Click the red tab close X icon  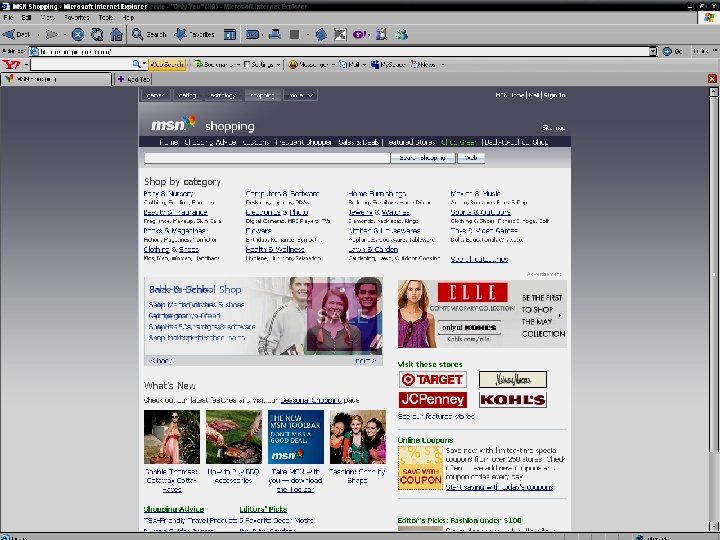tap(712, 79)
